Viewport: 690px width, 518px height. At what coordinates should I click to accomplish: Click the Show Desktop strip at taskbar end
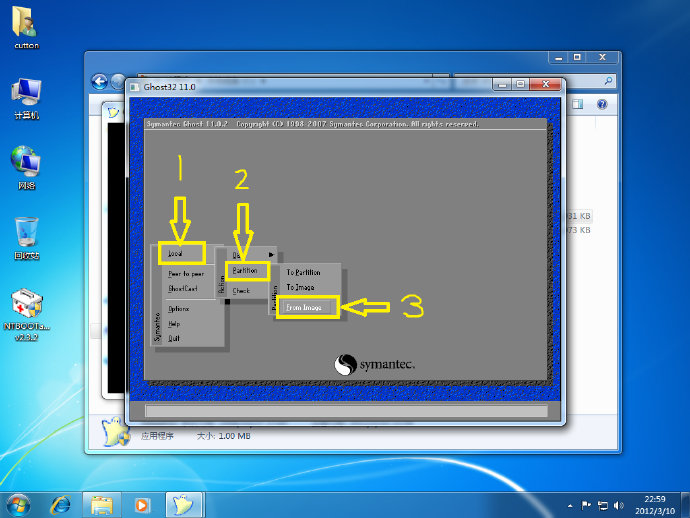(x=686, y=505)
